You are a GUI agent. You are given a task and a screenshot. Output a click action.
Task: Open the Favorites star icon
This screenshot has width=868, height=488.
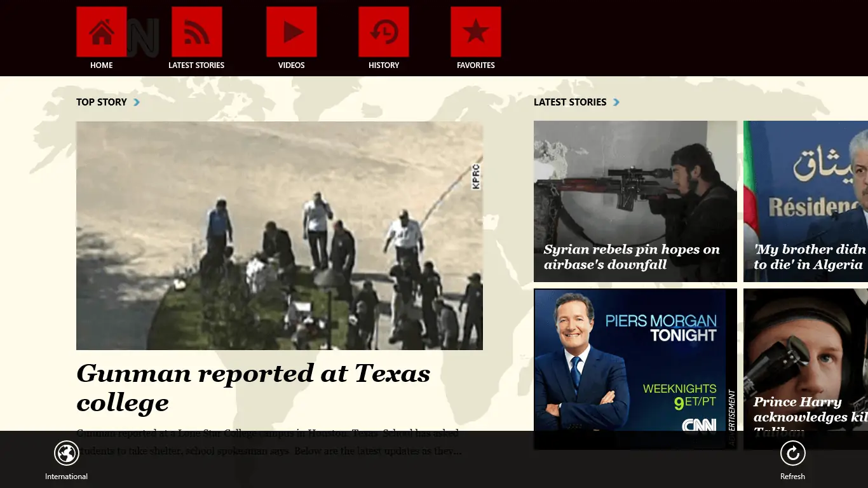coord(476,32)
